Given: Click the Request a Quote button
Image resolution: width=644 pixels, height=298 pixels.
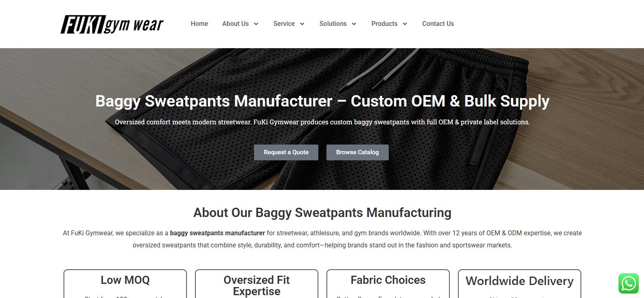Looking at the screenshot, I should tap(286, 152).
